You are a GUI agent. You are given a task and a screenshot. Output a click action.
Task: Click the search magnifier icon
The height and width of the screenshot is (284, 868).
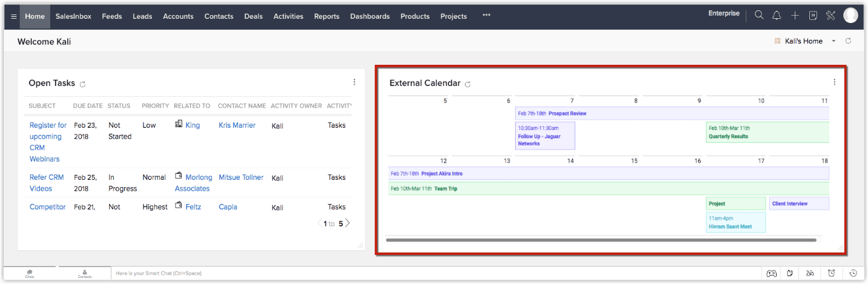click(759, 16)
